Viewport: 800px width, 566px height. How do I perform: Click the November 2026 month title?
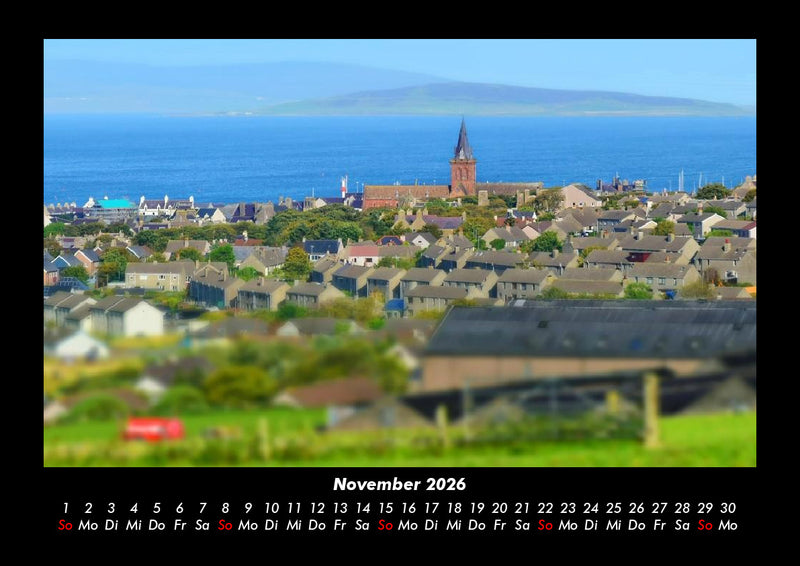click(399, 484)
